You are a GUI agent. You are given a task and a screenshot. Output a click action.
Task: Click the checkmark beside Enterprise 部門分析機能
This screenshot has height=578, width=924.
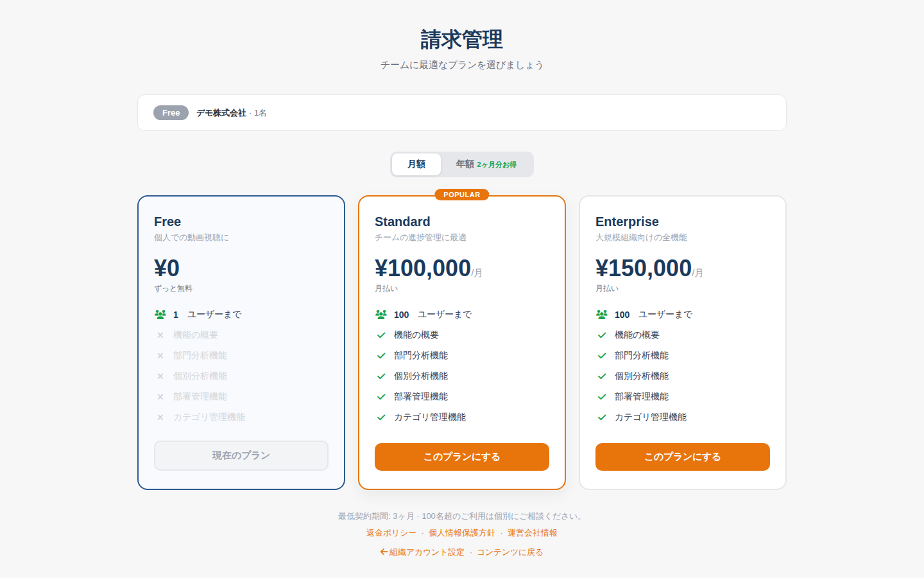click(x=602, y=356)
